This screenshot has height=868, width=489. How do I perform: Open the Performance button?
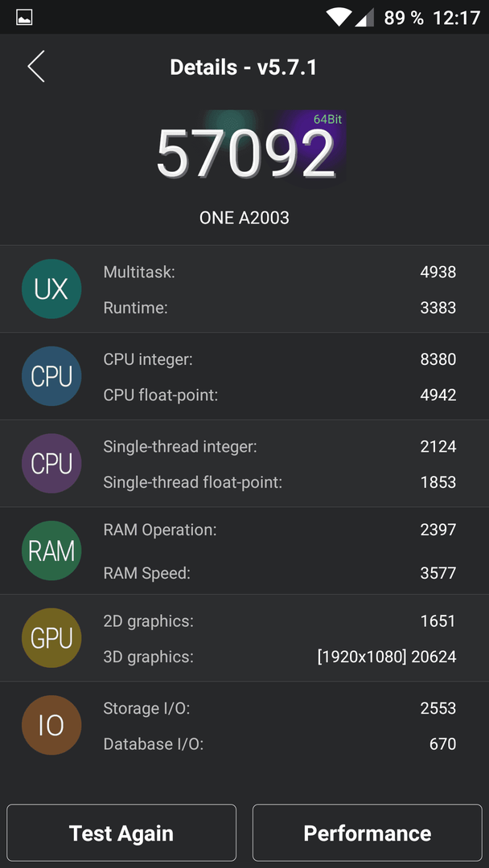[x=368, y=833]
